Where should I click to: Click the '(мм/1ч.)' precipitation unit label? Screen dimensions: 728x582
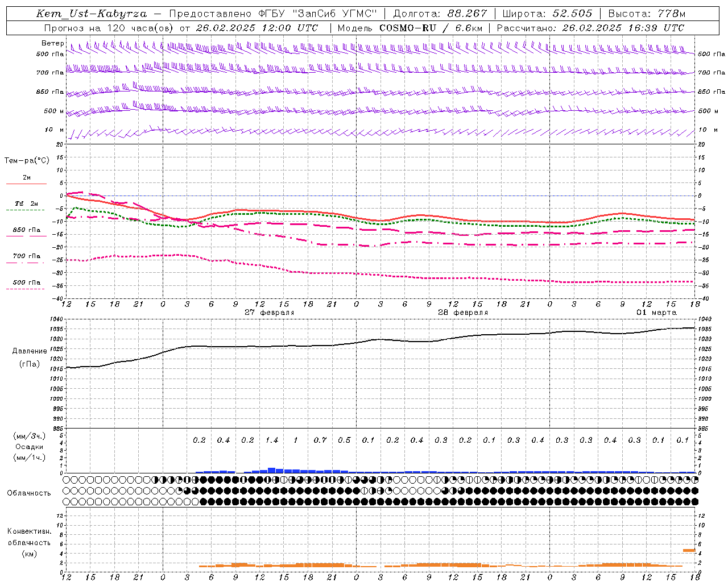(x=30, y=458)
